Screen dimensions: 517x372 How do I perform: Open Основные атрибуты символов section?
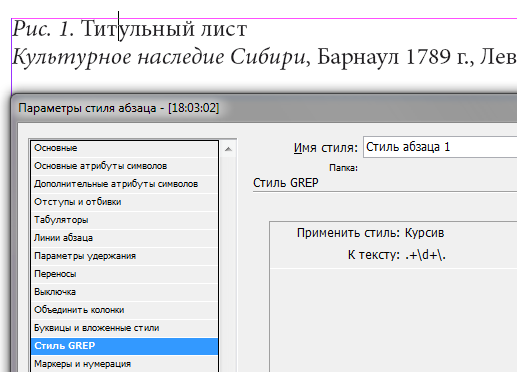click(125, 166)
